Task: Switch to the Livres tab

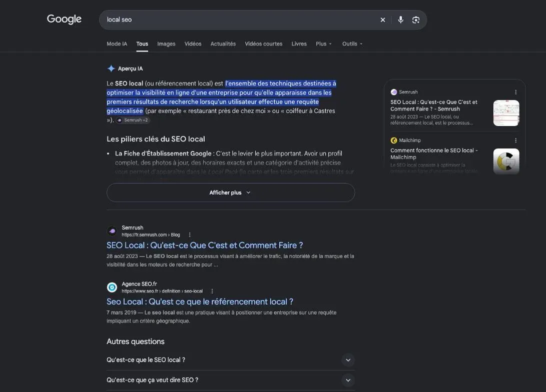Action: pyautogui.click(x=299, y=44)
